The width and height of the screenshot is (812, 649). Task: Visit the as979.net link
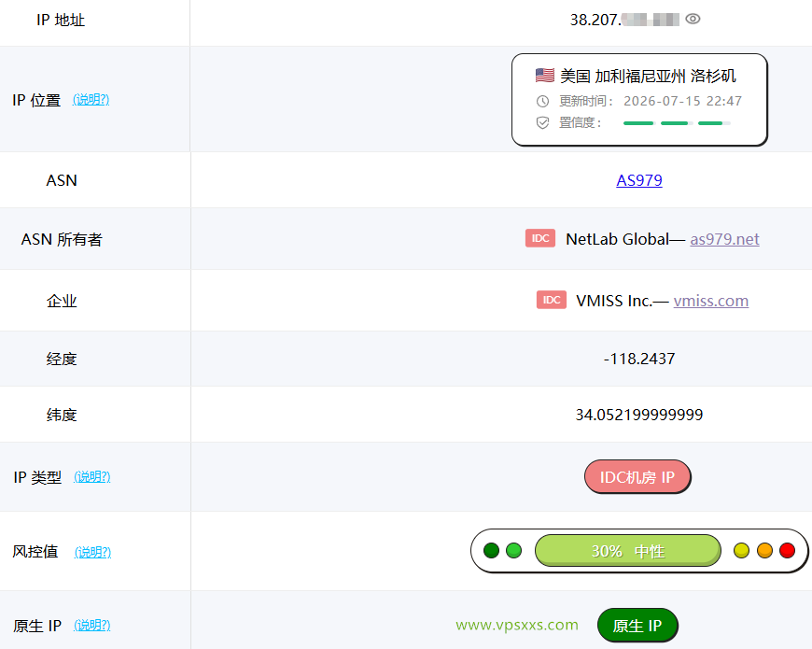(724, 239)
